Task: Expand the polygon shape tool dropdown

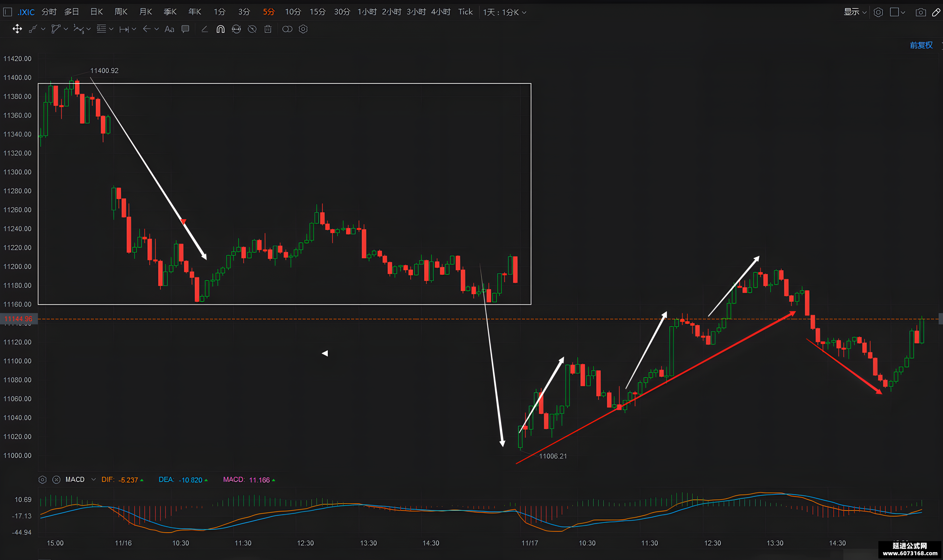Action: (x=66, y=29)
